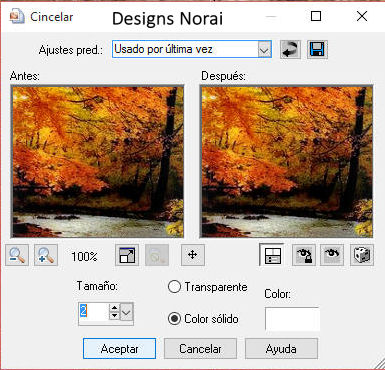The height and width of the screenshot is (370, 385).
Task: Click the save preset floppy disk icon
Action: 317,50
